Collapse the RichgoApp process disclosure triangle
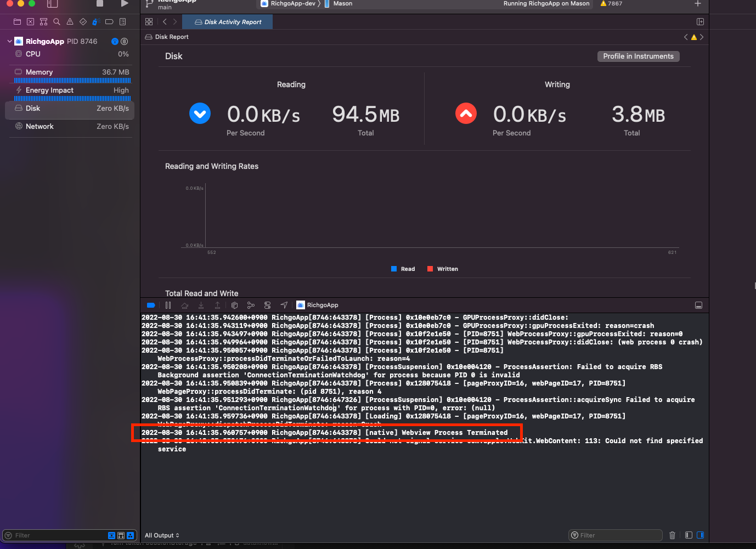Image resolution: width=756 pixels, height=549 pixels. [x=9, y=41]
